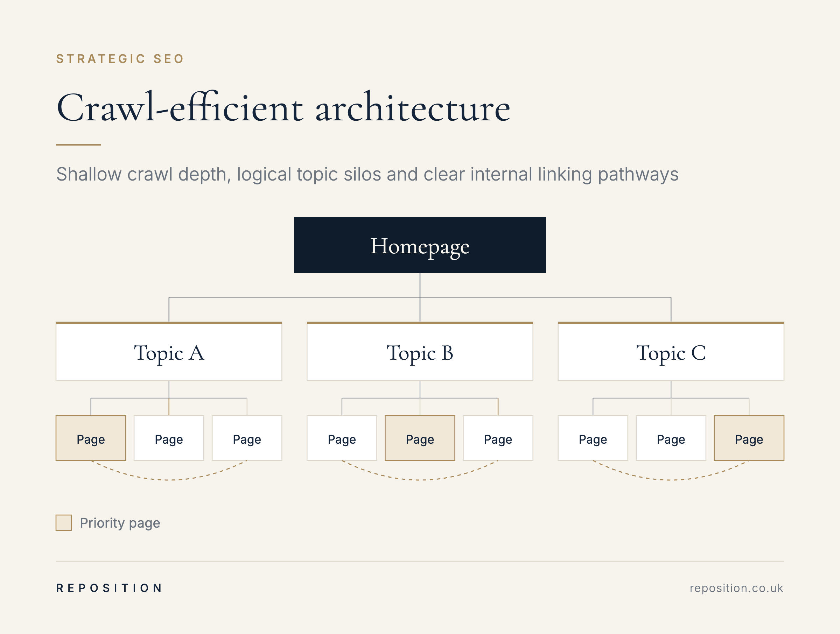The image size is (840, 634).
Task: Click the Priority page legend swatch
Action: click(64, 523)
